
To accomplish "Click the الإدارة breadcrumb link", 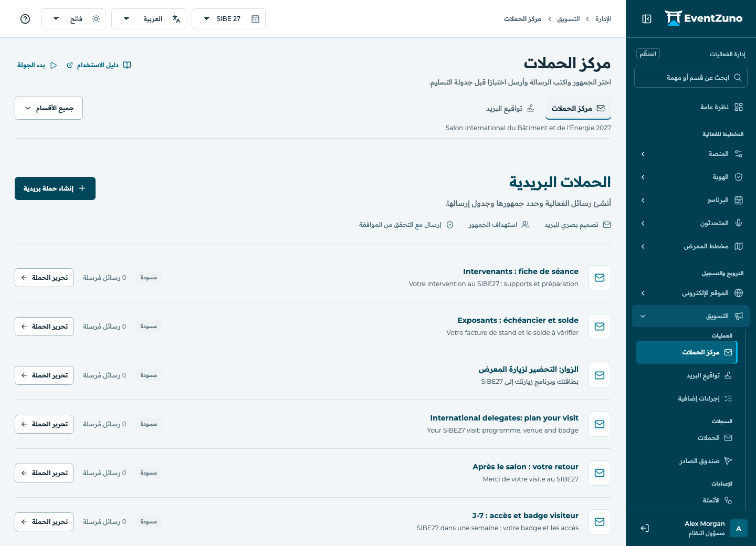I will (603, 19).
